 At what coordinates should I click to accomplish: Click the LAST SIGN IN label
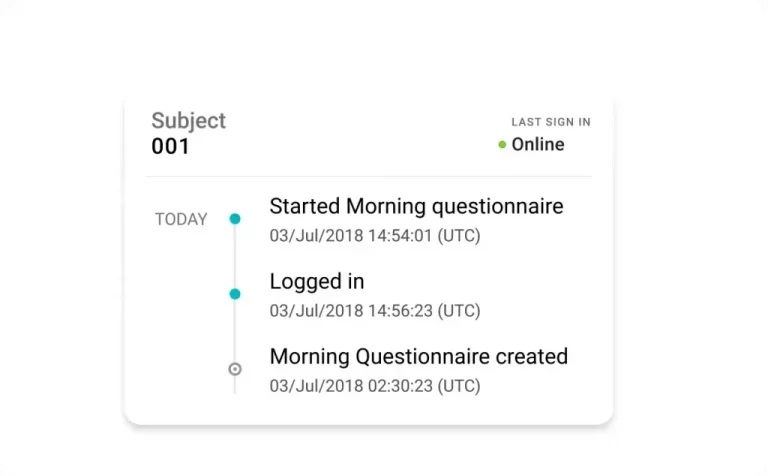click(551, 122)
